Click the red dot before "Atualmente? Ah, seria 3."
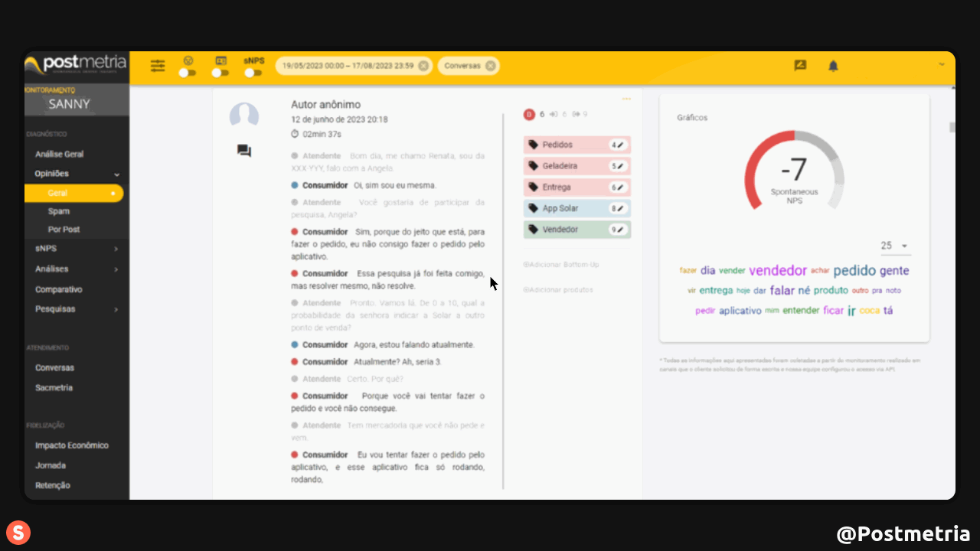Screen dimensions: 980x551 pos(295,361)
